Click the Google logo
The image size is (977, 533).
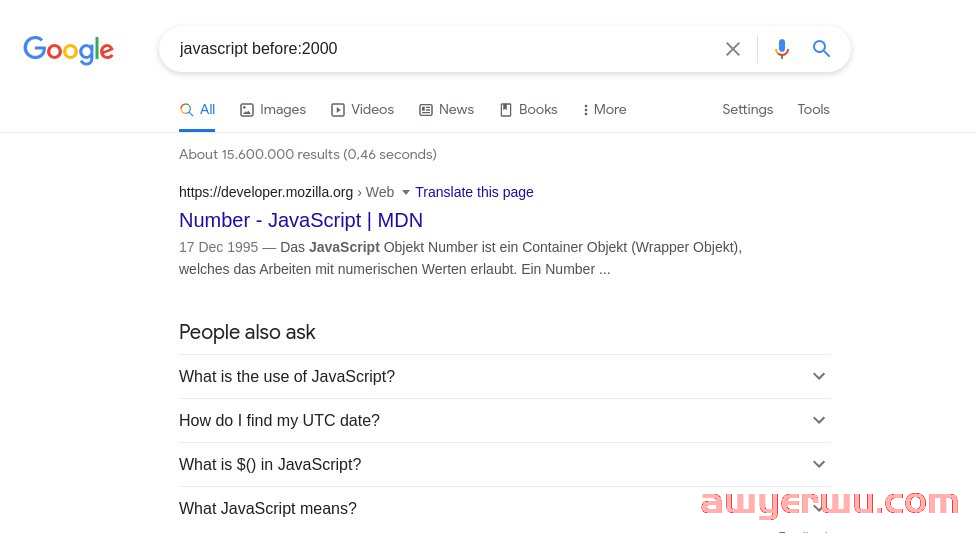(x=69, y=49)
